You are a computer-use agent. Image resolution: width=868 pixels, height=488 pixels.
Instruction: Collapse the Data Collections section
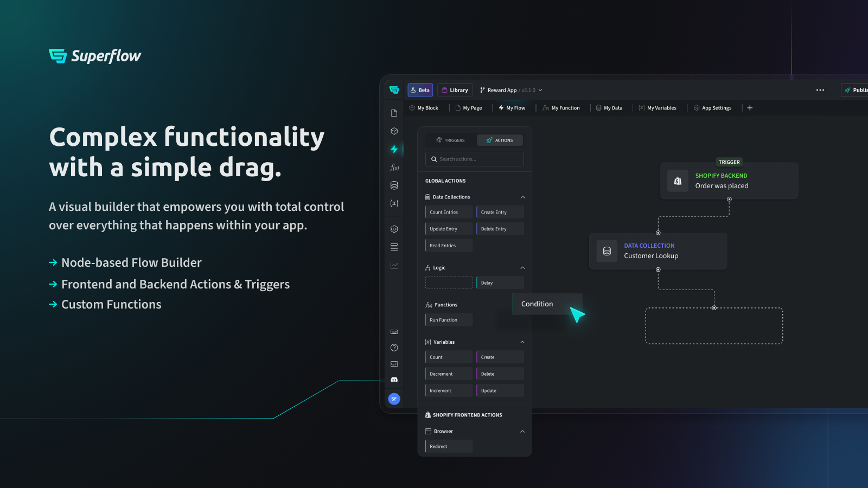tap(522, 197)
